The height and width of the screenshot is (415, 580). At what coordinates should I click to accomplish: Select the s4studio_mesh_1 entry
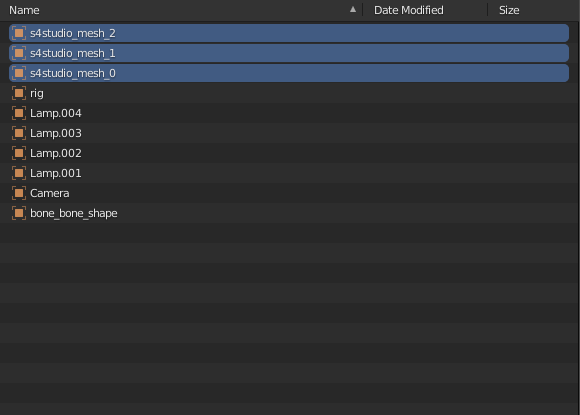tap(289, 53)
